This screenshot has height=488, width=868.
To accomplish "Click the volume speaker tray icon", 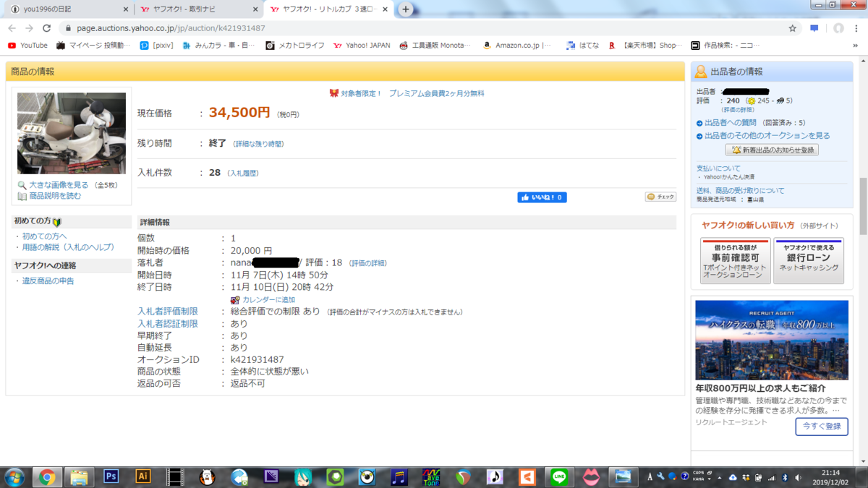I will pos(798,478).
